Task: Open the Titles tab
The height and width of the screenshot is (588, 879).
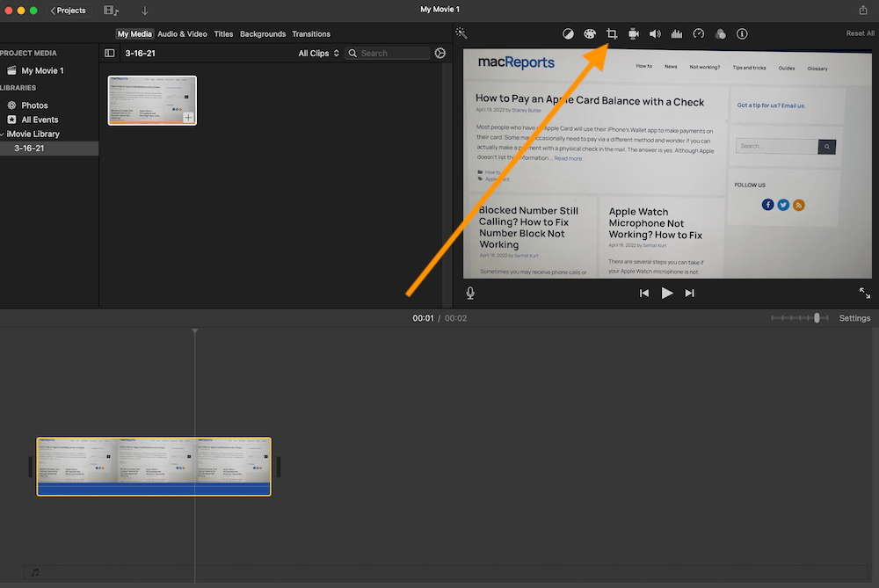Action: pos(223,33)
